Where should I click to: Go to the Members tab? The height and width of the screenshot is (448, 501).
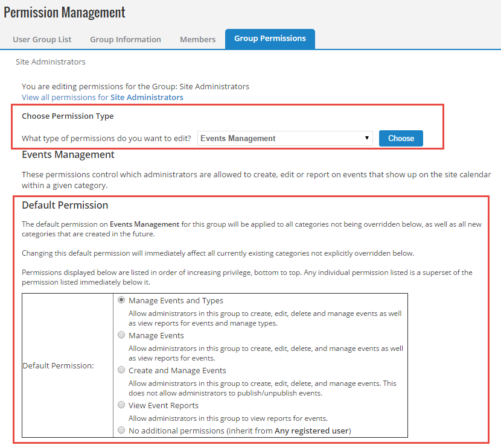197,40
